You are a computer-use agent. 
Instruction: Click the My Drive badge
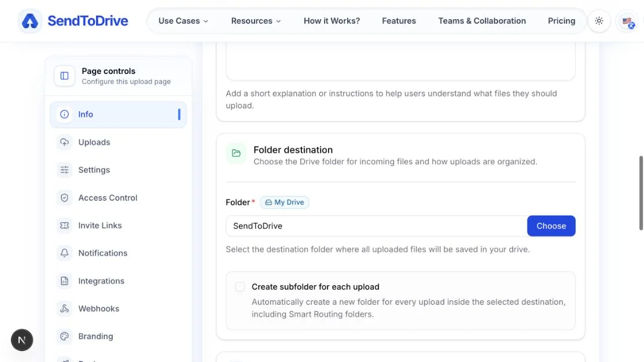point(284,202)
